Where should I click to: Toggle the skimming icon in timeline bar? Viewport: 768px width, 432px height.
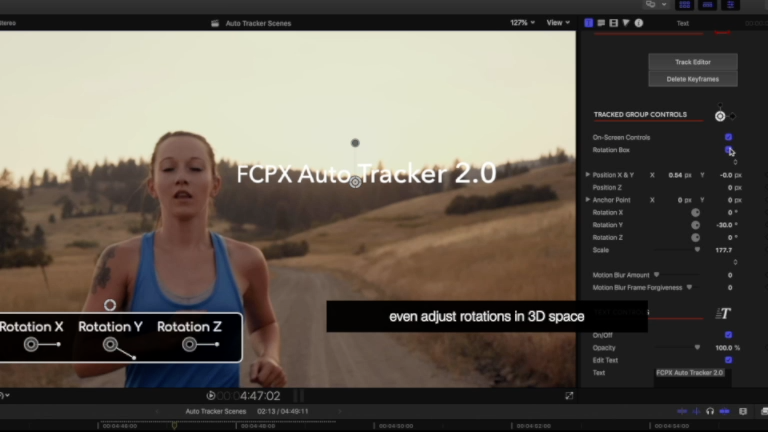(x=682, y=411)
